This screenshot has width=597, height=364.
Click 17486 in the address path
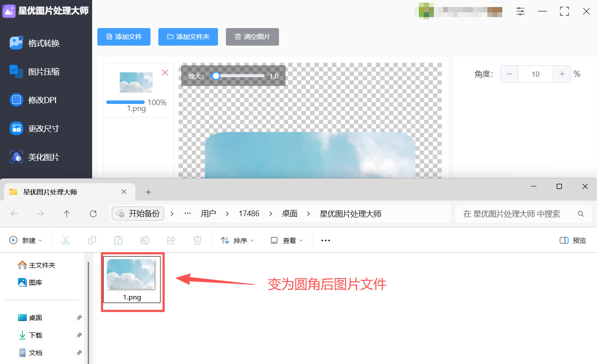coord(249,214)
